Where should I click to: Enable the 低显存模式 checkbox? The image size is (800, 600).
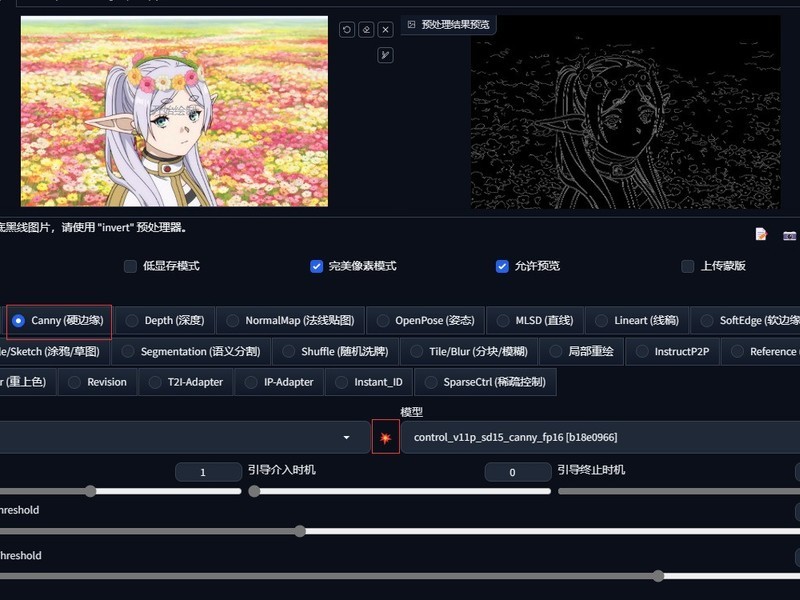pos(131,266)
